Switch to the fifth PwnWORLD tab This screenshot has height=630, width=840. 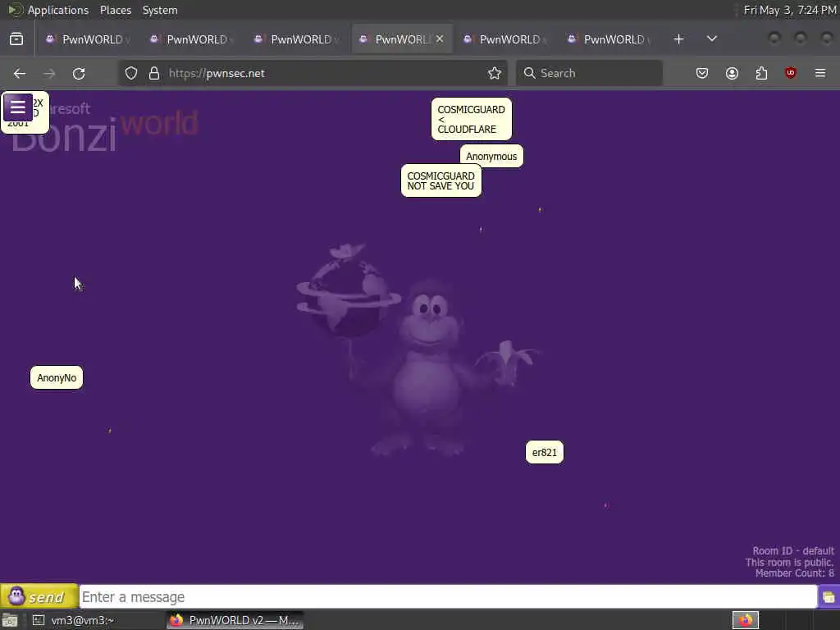504,39
